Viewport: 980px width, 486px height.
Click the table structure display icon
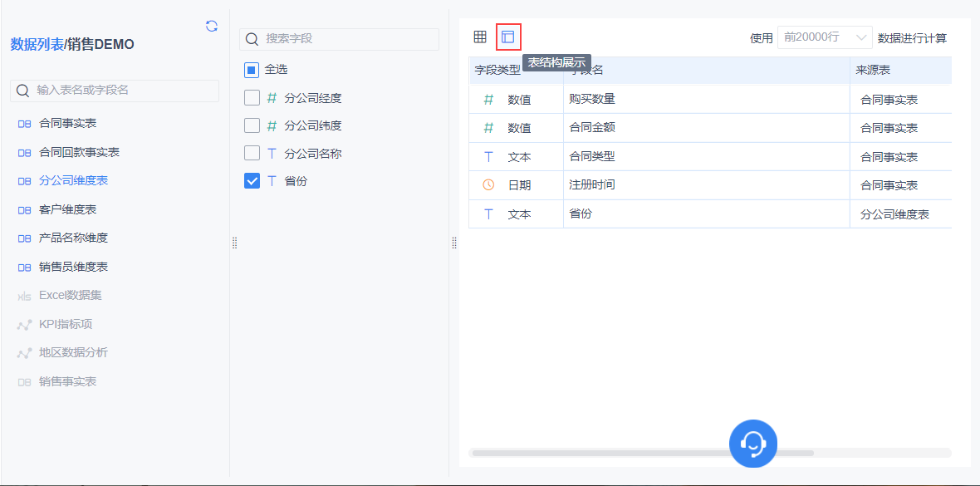tap(508, 37)
